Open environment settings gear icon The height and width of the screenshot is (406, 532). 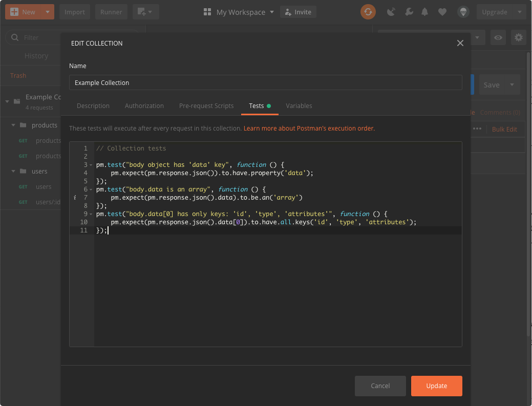pyautogui.click(x=518, y=37)
